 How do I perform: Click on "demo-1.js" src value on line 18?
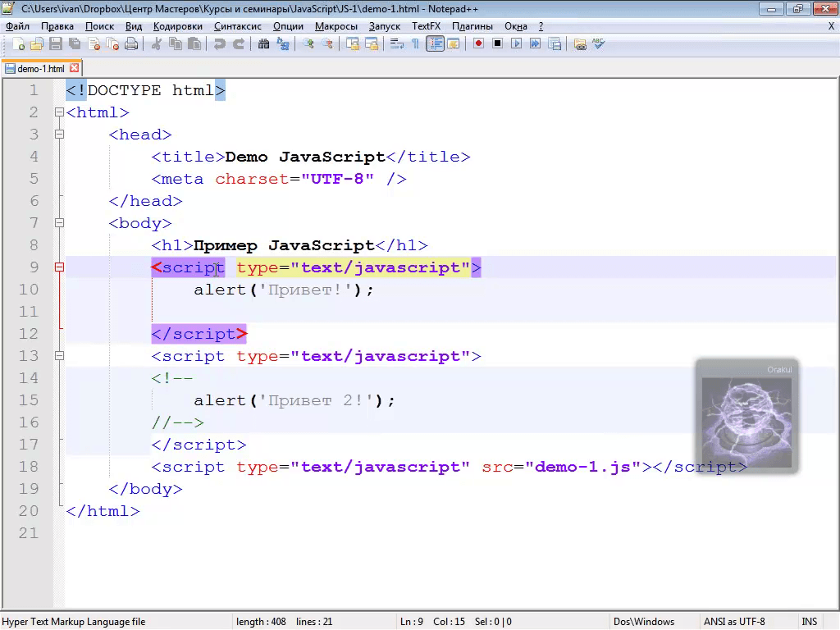(x=583, y=467)
